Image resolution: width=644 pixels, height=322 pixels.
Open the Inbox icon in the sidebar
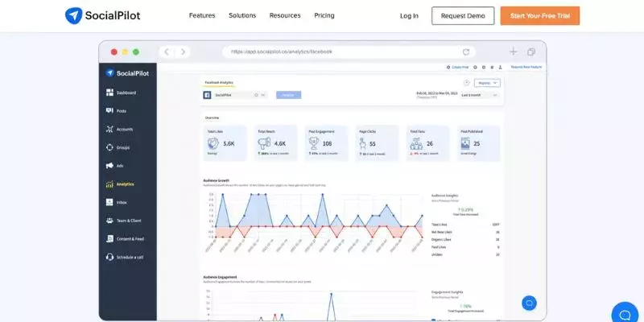pyautogui.click(x=109, y=202)
